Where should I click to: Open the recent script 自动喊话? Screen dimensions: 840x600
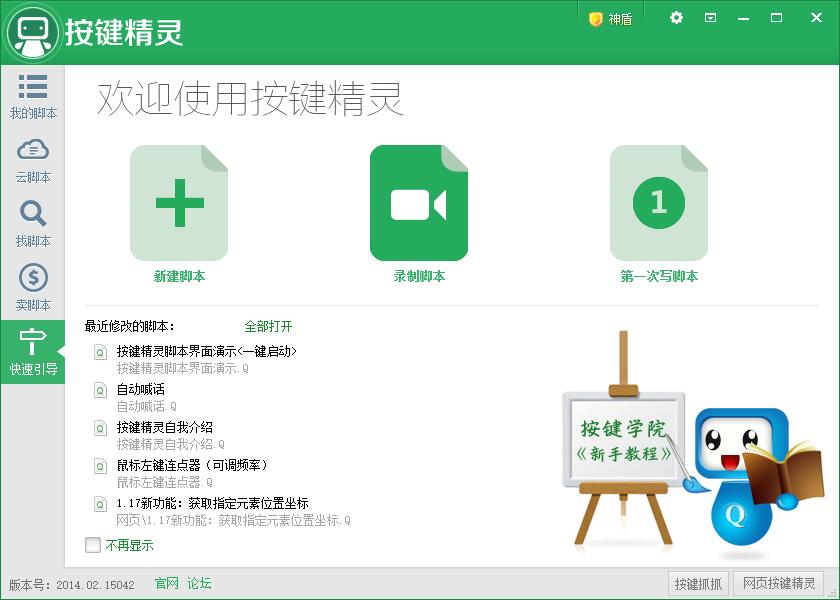point(140,389)
